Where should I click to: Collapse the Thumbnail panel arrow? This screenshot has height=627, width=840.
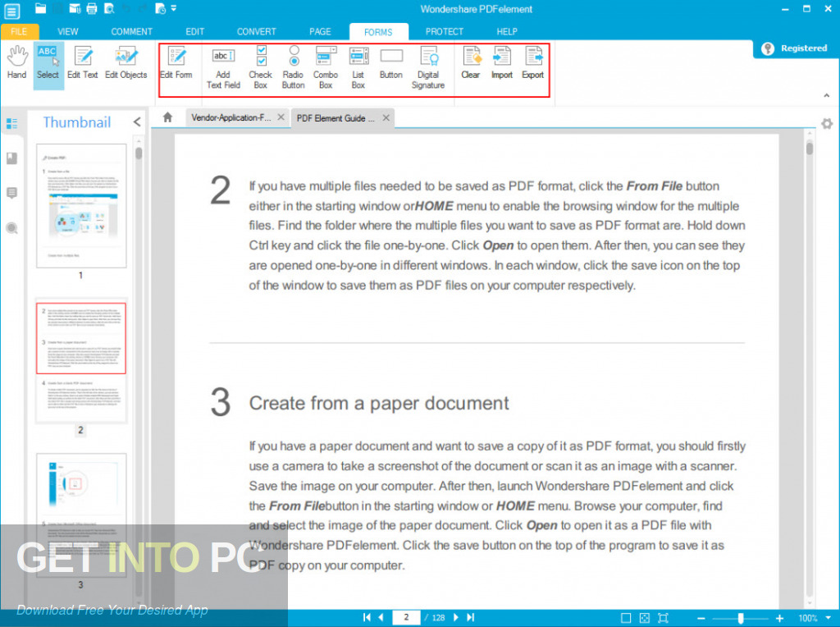point(137,122)
